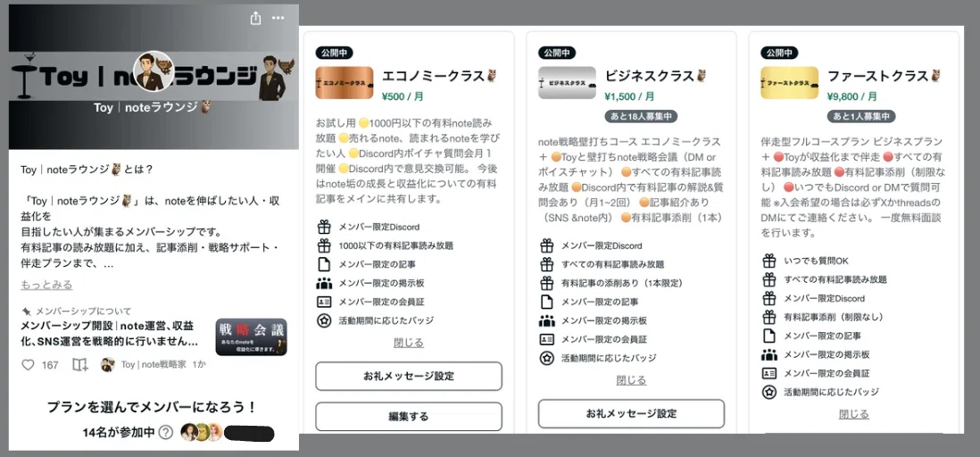Click the 編集する button
The image size is (980, 457).
(409, 416)
